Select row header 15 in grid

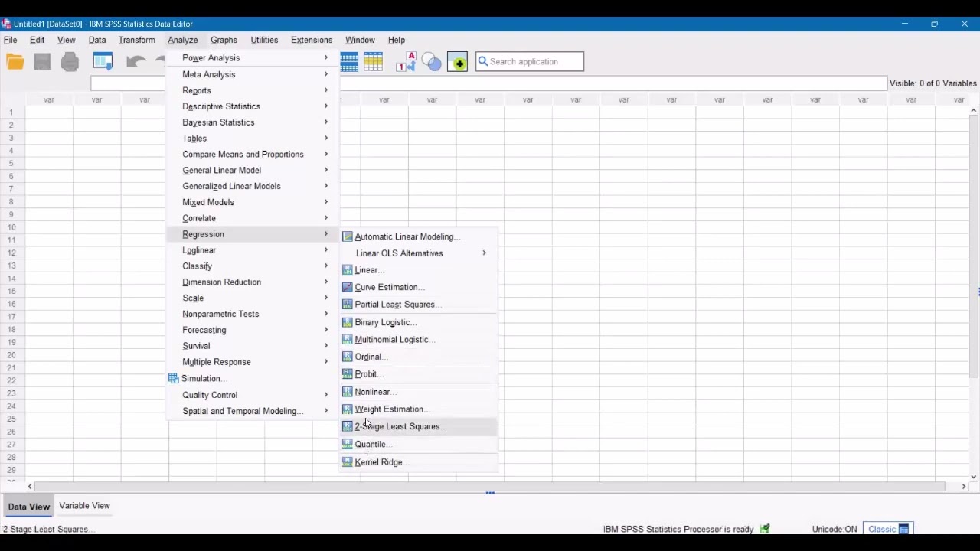click(x=11, y=291)
